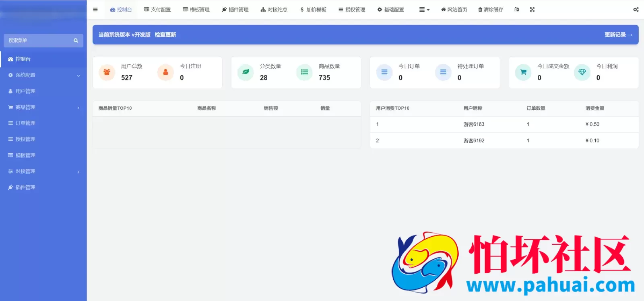
Task: Expand 系统配置 in the sidebar
Action: point(43,75)
